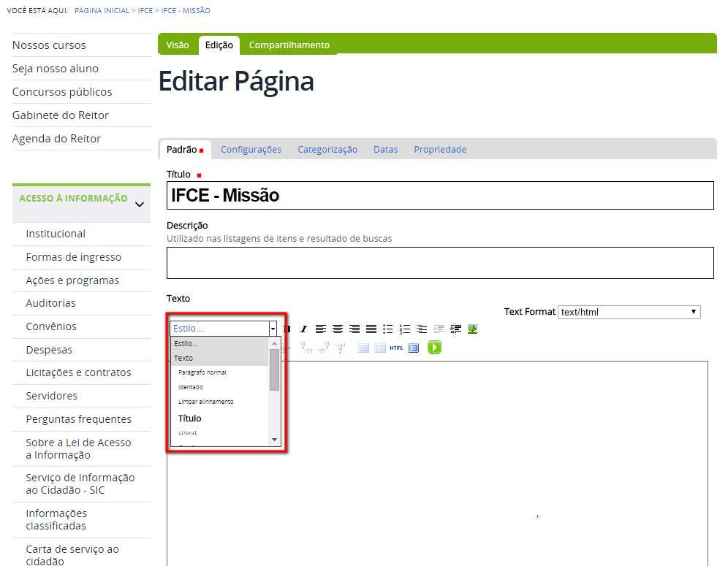This screenshot has height=566, width=728.
Task: Switch to the Visão tab
Action: pos(178,45)
